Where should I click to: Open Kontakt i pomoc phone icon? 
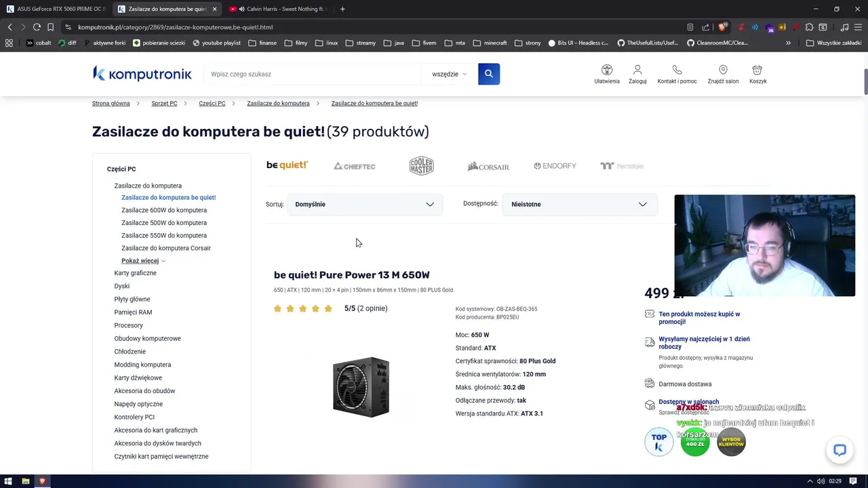[677, 74]
